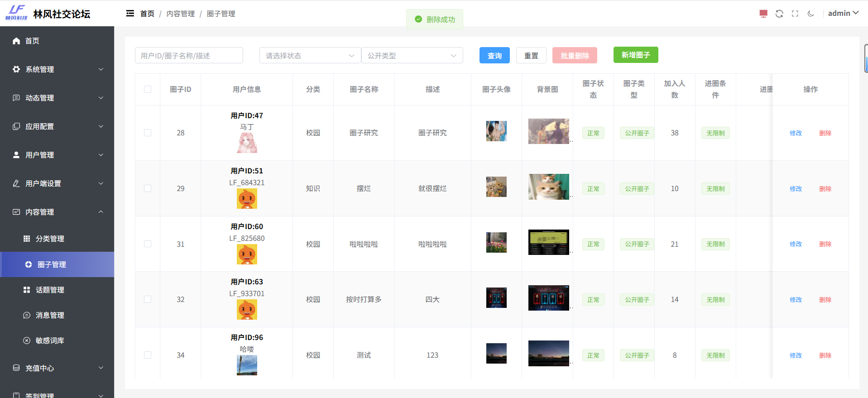Click the 敏感词库 x-circle icon
The height and width of the screenshot is (398, 868).
(27, 340)
